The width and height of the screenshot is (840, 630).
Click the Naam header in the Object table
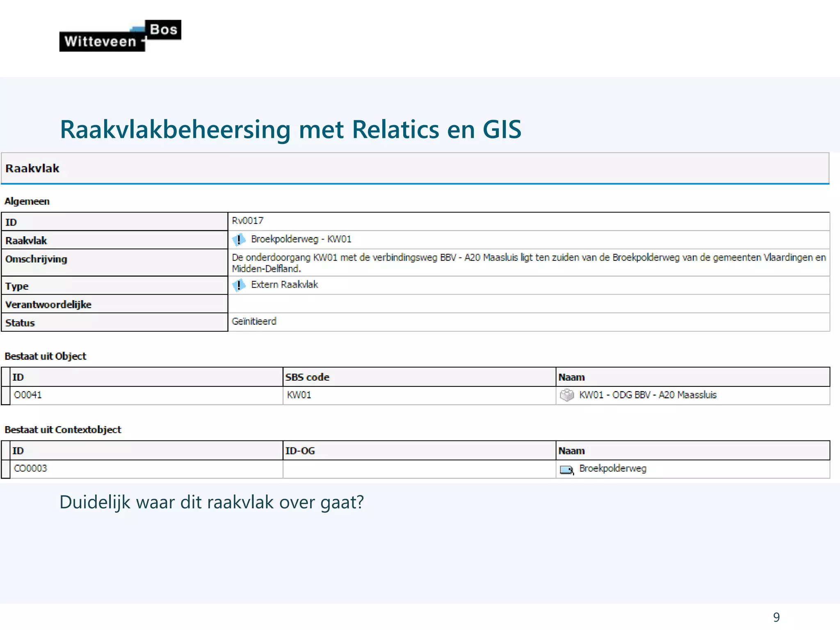point(693,377)
